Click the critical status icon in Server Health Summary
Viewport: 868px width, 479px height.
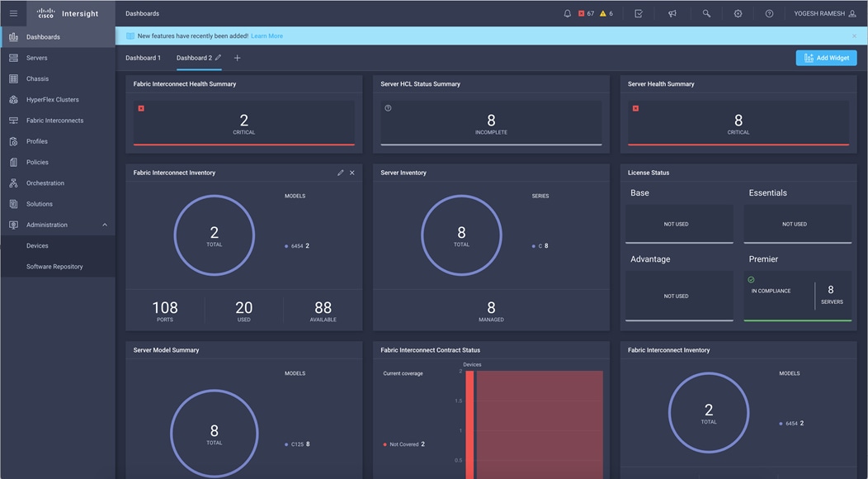click(635, 108)
